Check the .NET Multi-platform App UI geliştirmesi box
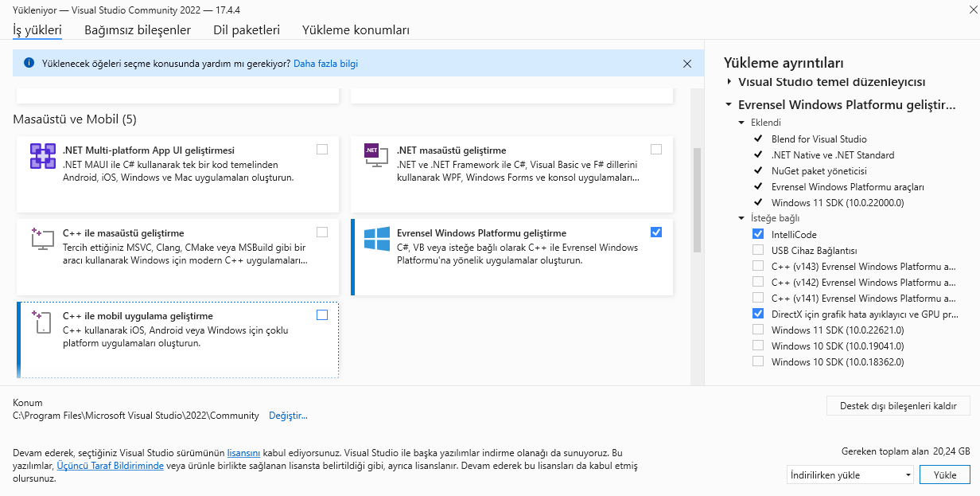980x496 pixels. pos(321,149)
